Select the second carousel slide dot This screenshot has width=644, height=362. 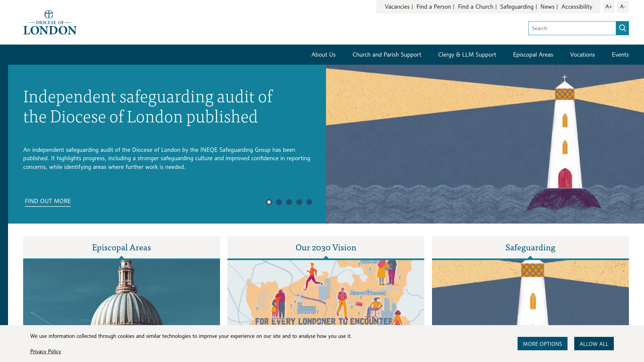coord(279,202)
